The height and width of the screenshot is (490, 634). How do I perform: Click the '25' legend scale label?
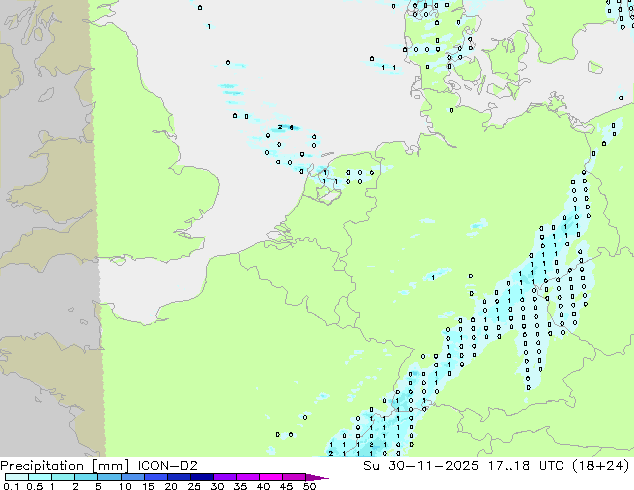(194, 486)
